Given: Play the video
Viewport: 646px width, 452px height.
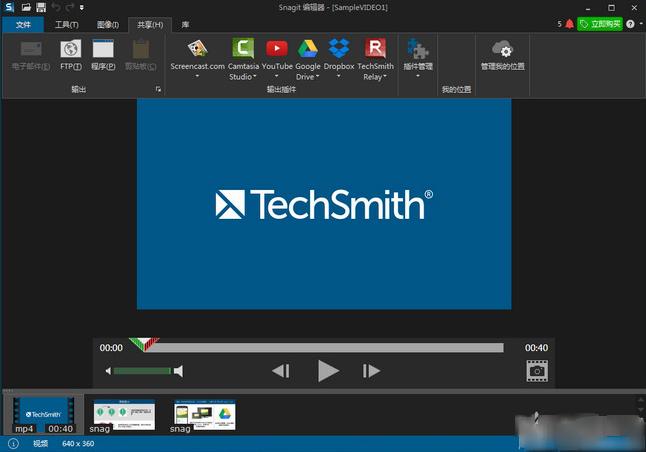Looking at the screenshot, I should pos(328,371).
